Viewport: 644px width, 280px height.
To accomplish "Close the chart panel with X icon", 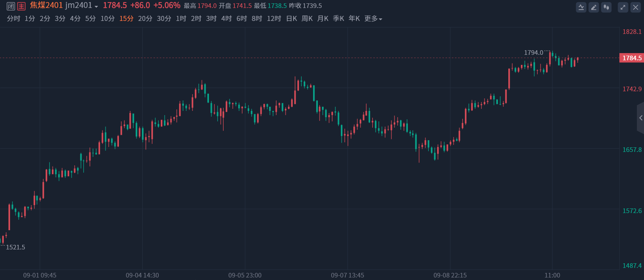I will coord(636,7).
